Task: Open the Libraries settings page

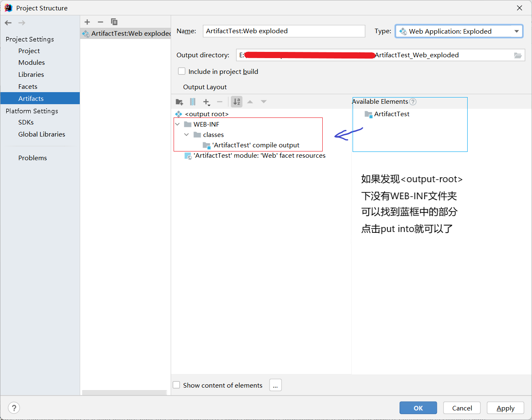Action: 31,74
